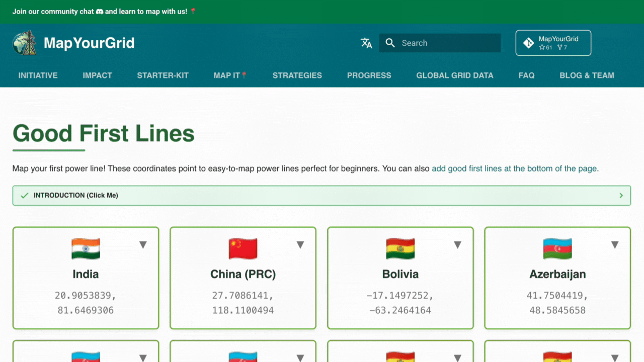This screenshot has width=644, height=362.
Task: Go to the STARTER-KIT tab
Action: [163, 75]
